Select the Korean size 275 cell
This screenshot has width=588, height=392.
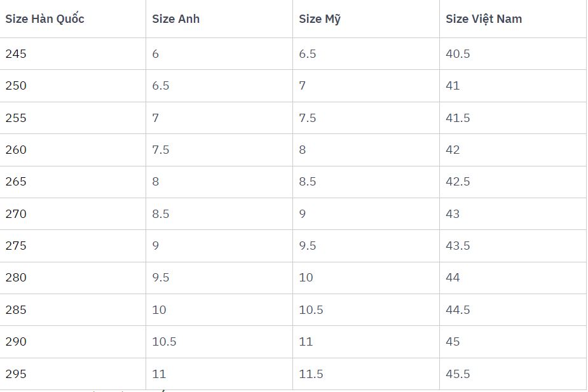click(x=16, y=246)
